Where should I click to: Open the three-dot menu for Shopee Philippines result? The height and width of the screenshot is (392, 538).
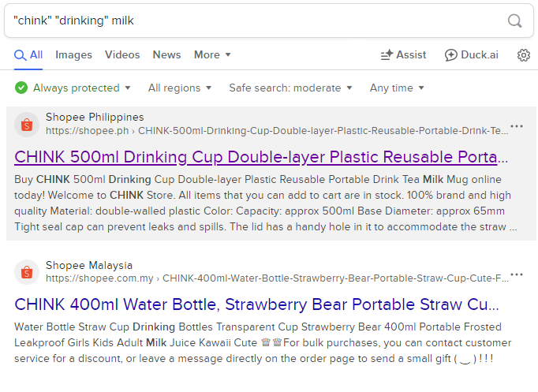pyautogui.click(x=517, y=126)
